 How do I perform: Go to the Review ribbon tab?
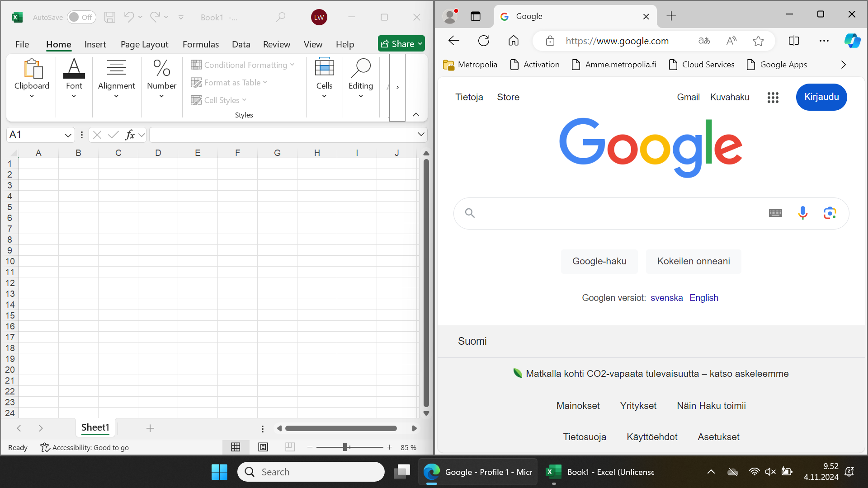point(277,44)
